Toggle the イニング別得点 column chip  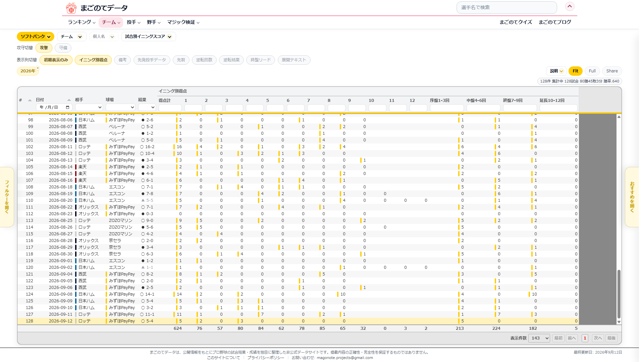93,60
